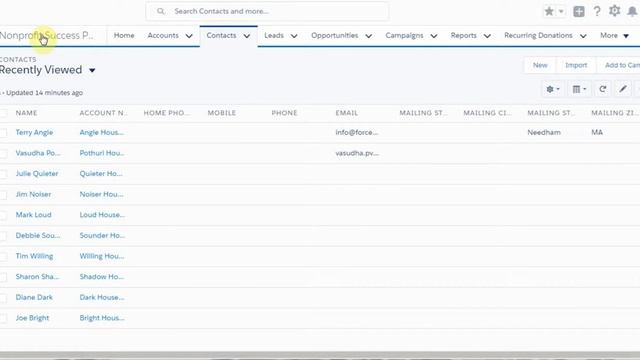Viewport: 640px width, 360px height.
Task: Open the Recently Viewed list view picker
Action: pyautogui.click(x=92, y=70)
